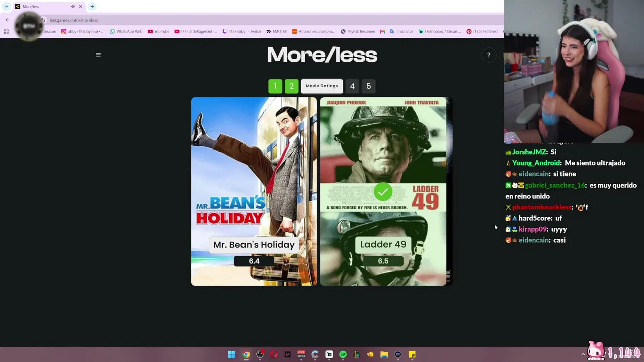
Task: Click eidencain username beside 'casi'
Action: coord(534,240)
